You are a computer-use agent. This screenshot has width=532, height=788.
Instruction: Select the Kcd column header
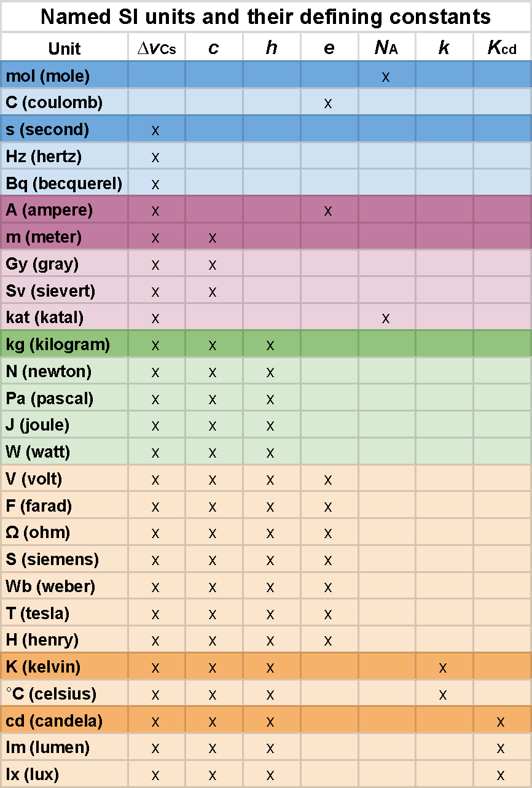pyautogui.click(x=502, y=49)
